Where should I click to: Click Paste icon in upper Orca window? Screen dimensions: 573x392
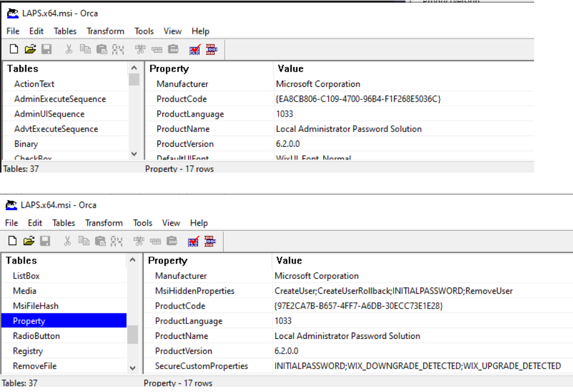tap(102, 49)
